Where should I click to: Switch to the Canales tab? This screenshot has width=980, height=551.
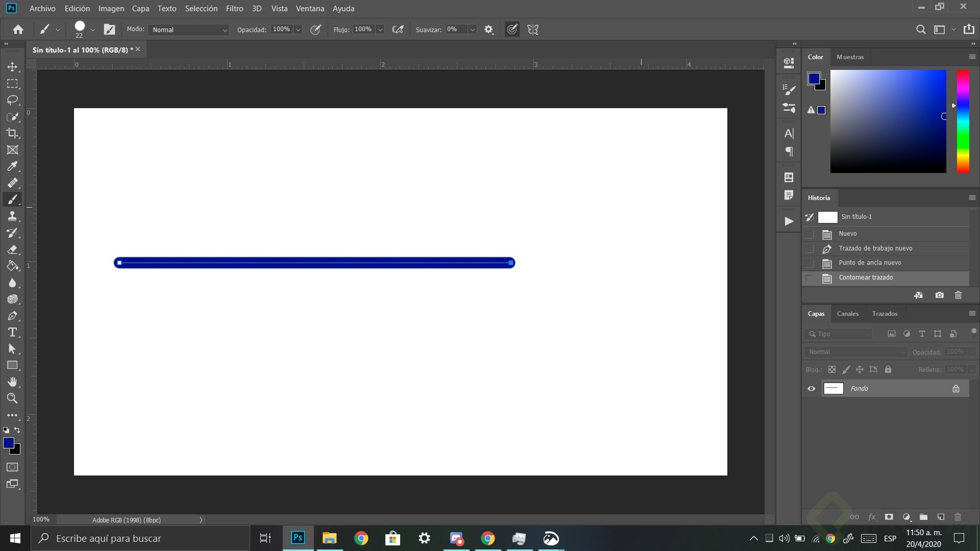[x=847, y=314]
